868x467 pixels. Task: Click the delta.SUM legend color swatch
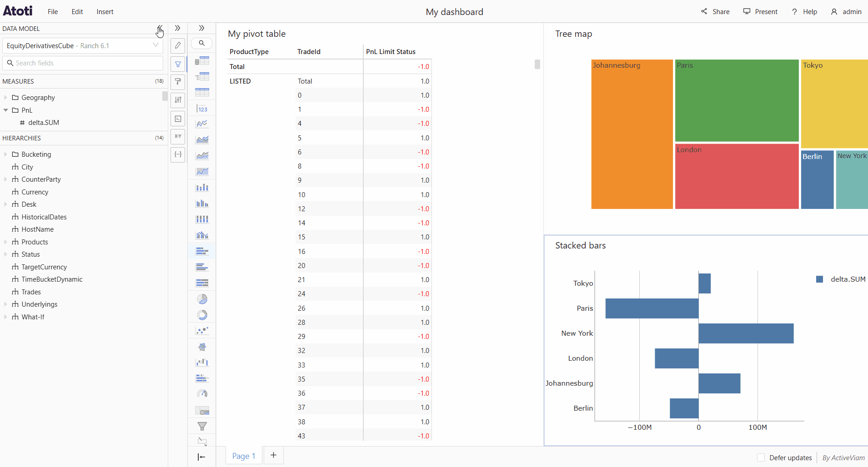[x=819, y=279]
